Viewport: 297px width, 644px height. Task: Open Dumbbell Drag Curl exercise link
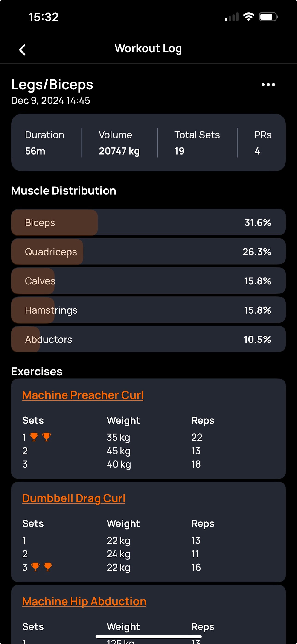tap(74, 498)
